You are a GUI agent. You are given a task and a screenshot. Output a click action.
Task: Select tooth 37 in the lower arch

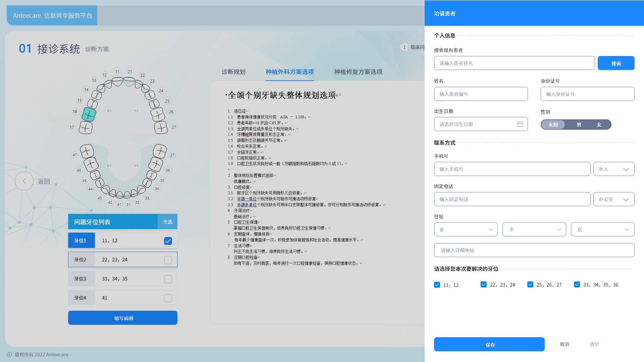point(160,151)
